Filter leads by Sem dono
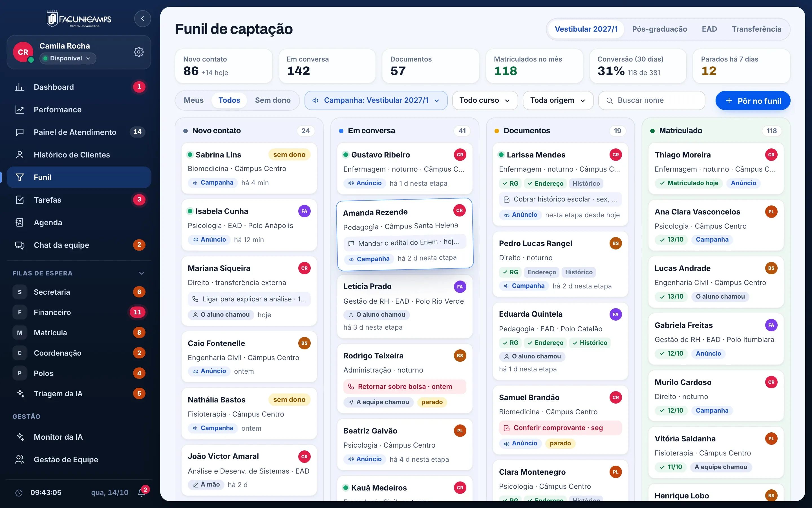Screen dimensions: 812x508 point(273,100)
